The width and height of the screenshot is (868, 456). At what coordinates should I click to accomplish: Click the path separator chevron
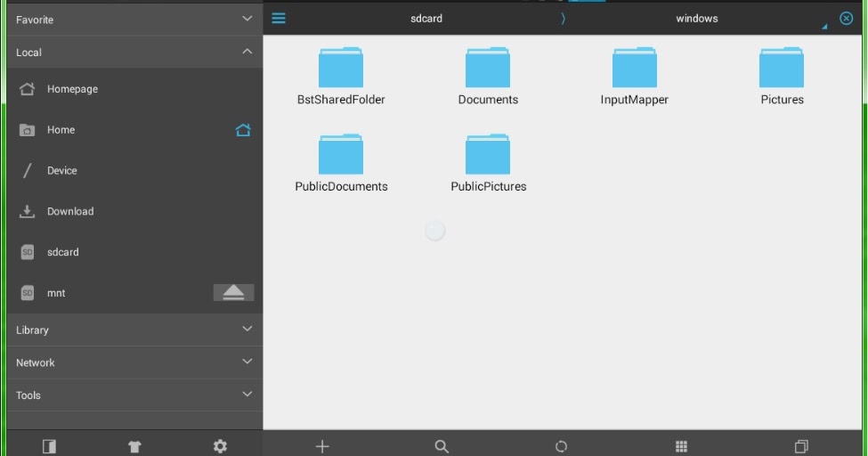[x=563, y=19]
